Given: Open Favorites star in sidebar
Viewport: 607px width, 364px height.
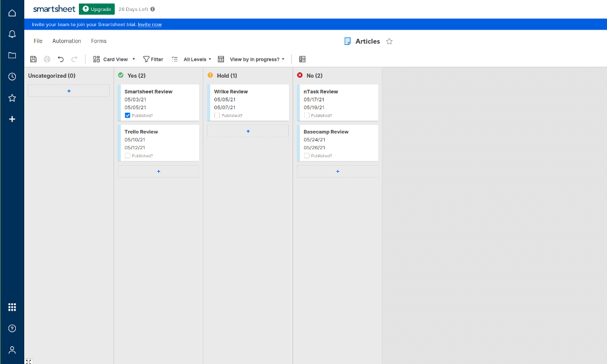Looking at the screenshot, I should [x=12, y=98].
